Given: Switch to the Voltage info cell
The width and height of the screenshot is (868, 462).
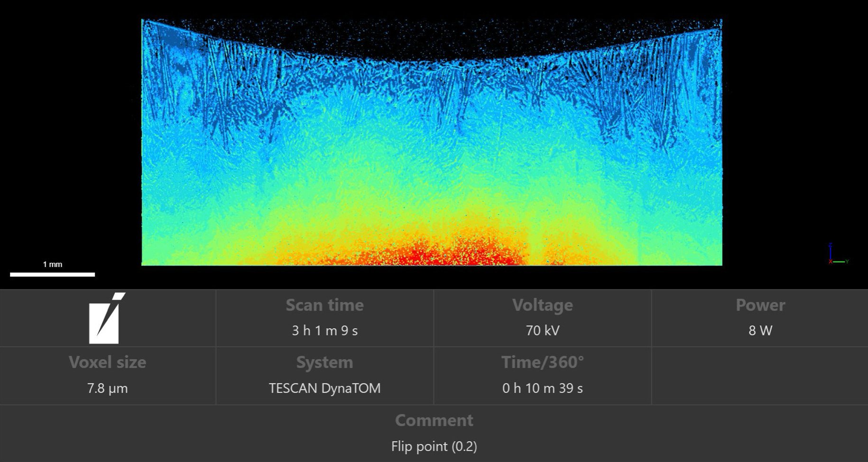Looking at the screenshot, I should 542,318.
